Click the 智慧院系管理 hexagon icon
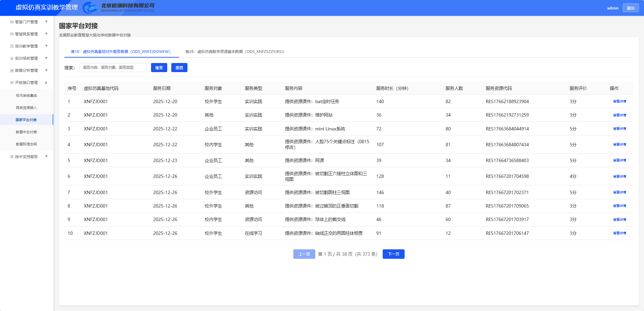This screenshot has height=311, width=644. click(x=12, y=34)
